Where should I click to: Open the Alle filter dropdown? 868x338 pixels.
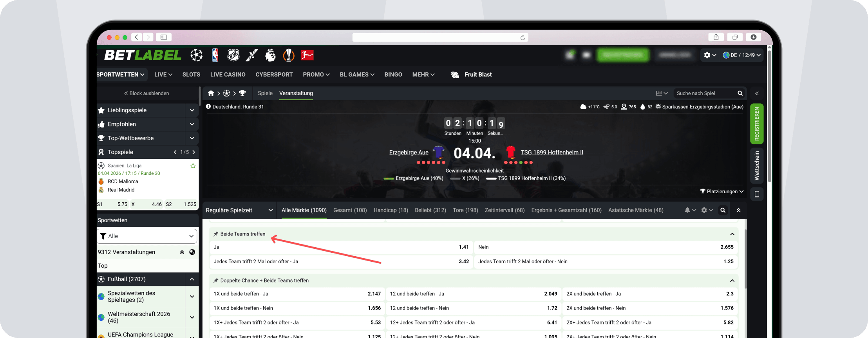(147, 236)
